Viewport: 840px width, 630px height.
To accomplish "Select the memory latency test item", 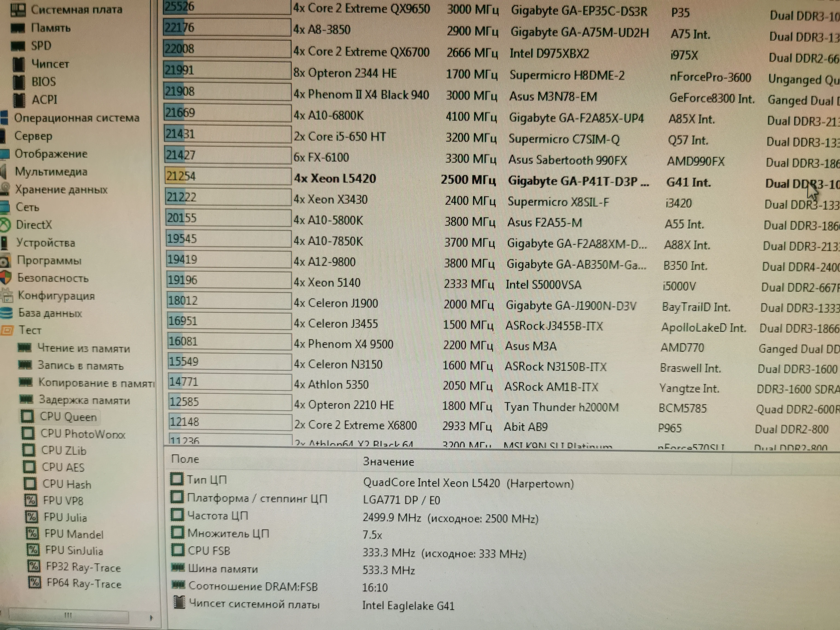I will [x=84, y=400].
